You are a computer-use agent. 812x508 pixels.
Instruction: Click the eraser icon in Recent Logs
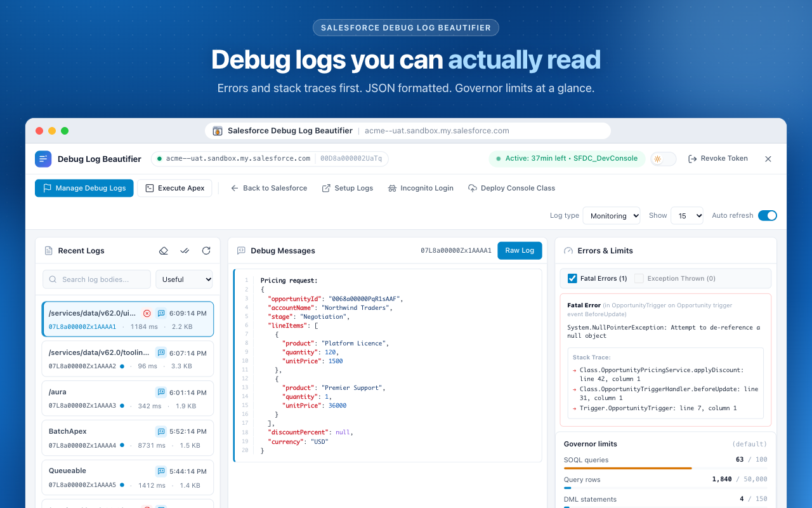(x=164, y=251)
